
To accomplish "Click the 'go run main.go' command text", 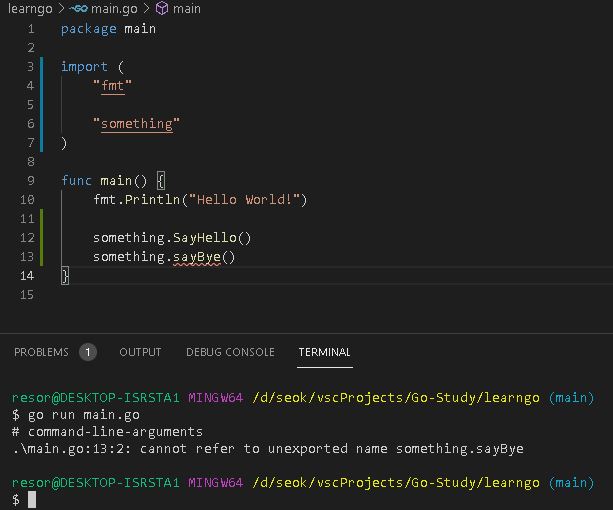I will point(84,415).
